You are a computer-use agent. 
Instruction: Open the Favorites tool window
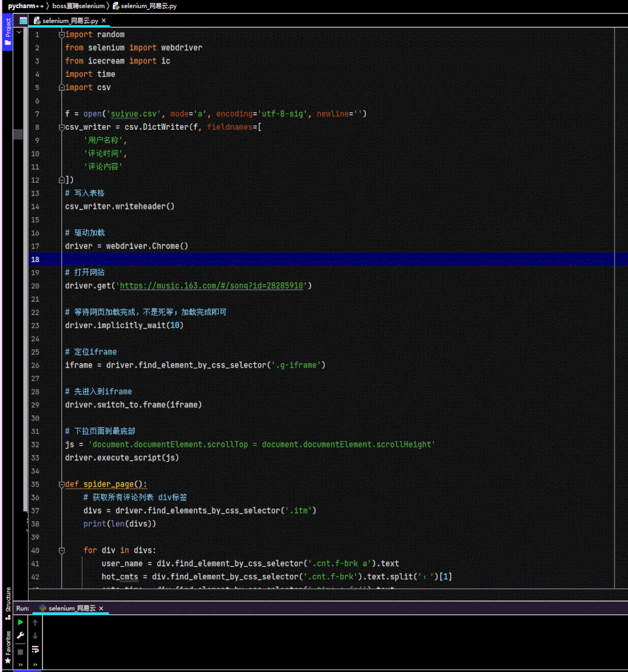click(8, 647)
